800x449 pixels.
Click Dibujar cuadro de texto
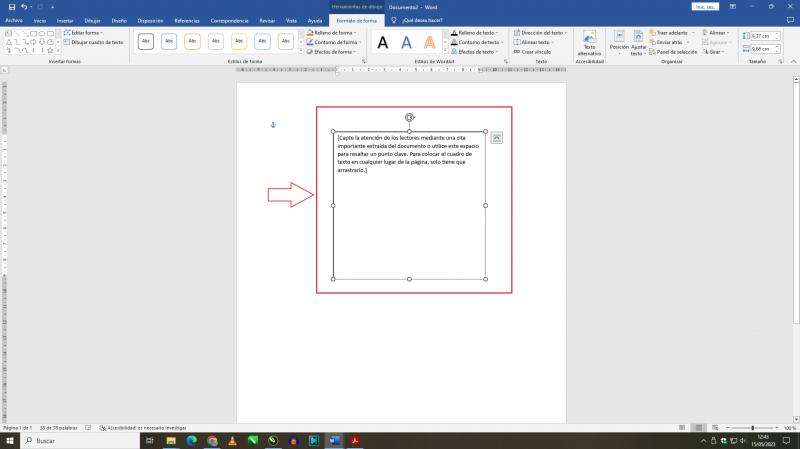point(93,42)
